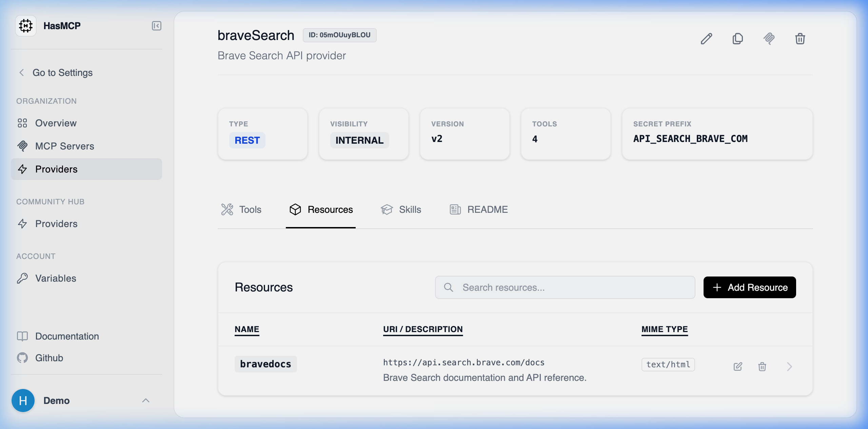Click the ID badge 05mOUuyBLOU

coord(339,35)
